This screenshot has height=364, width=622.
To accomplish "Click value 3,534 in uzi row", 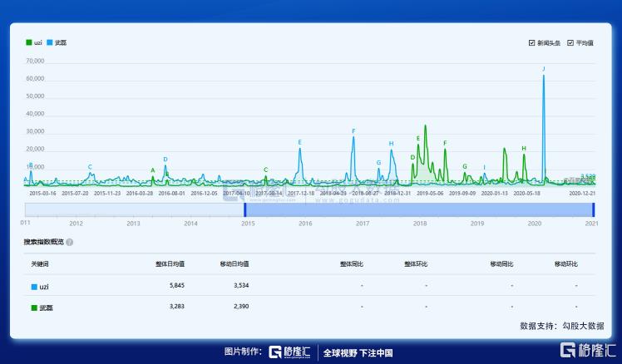I will point(241,285).
